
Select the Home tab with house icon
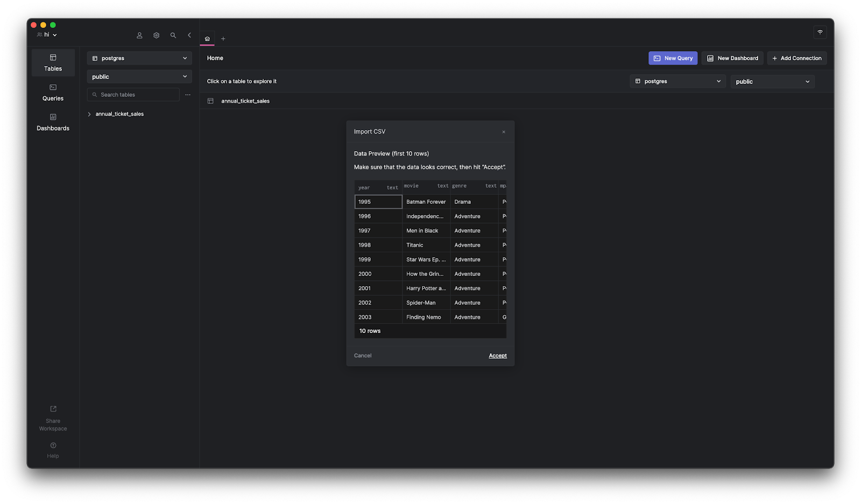point(207,39)
